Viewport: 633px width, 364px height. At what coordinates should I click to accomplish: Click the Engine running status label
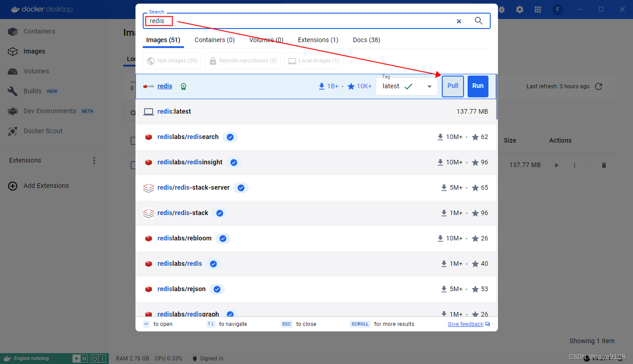pos(31,359)
